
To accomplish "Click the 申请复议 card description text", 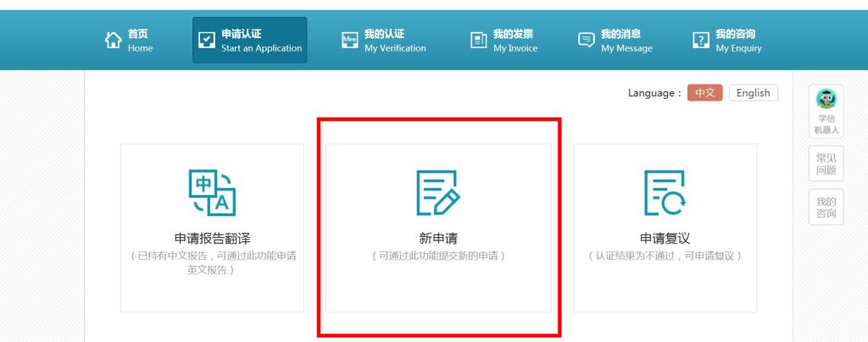I will [665, 256].
